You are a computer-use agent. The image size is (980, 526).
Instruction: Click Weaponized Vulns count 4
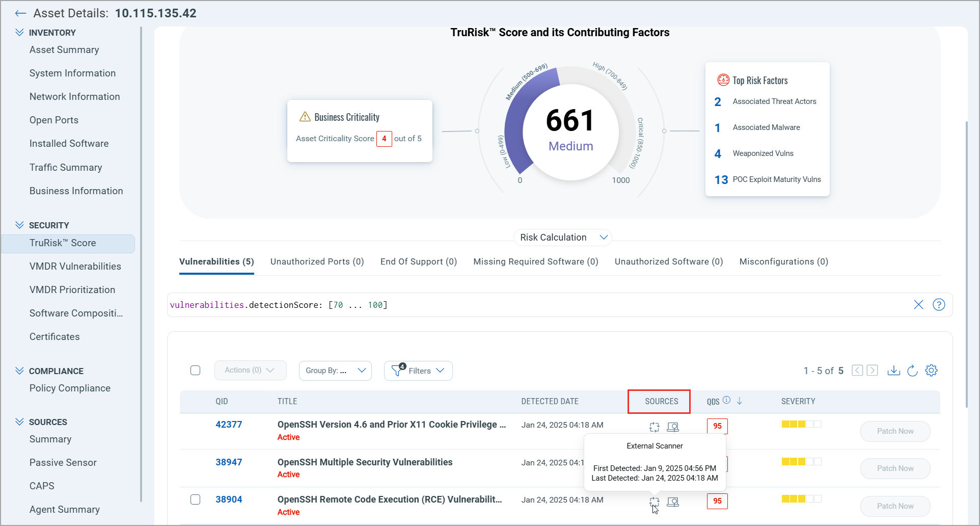click(718, 153)
